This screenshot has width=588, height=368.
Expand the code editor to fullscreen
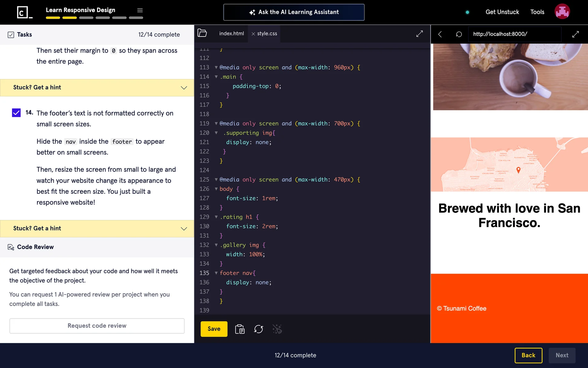click(x=420, y=34)
